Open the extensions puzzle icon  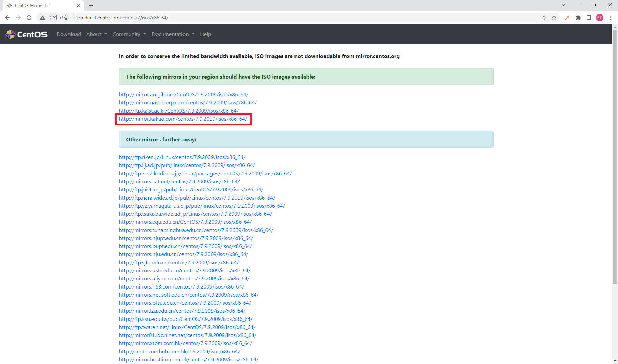(x=578, y=18)
